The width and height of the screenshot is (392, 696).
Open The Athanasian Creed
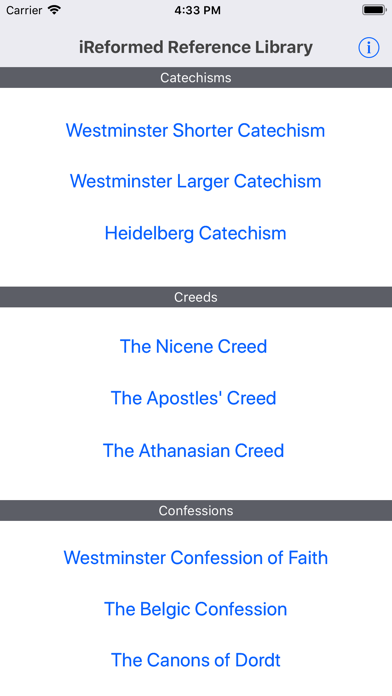coord(194,451)
